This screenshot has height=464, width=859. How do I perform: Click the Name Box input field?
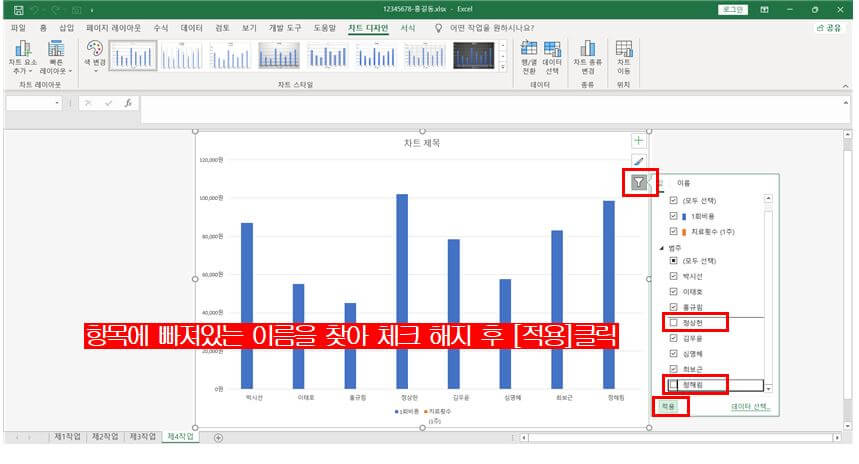[x=30, y=103]
